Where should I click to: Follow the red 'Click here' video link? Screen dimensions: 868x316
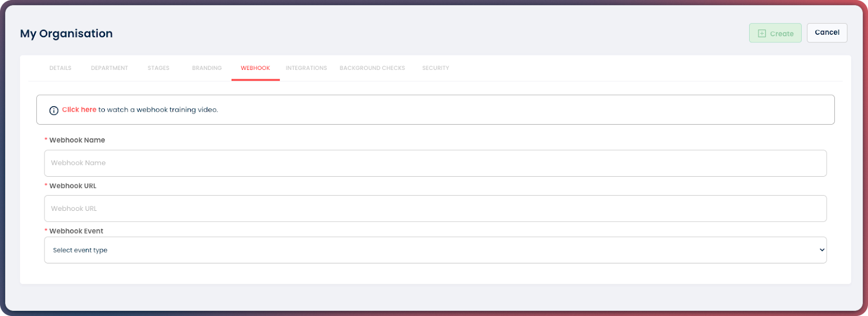[79, 109]
